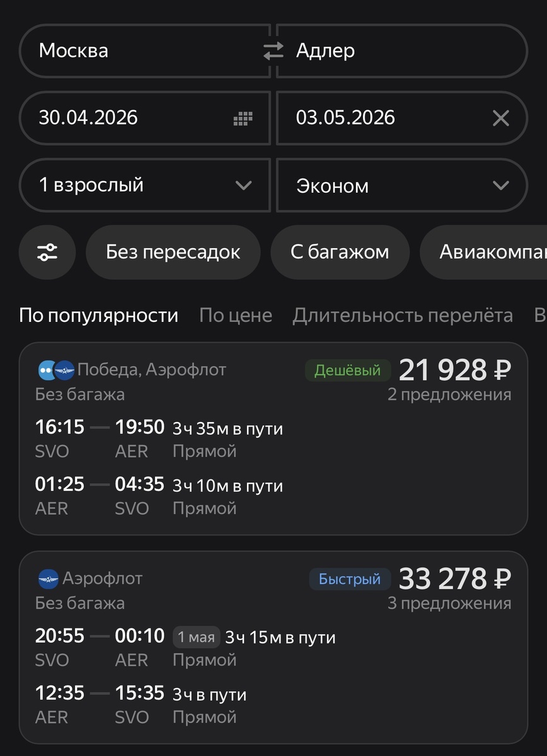Switch sorting to По цене

click(x=235, y=315)
